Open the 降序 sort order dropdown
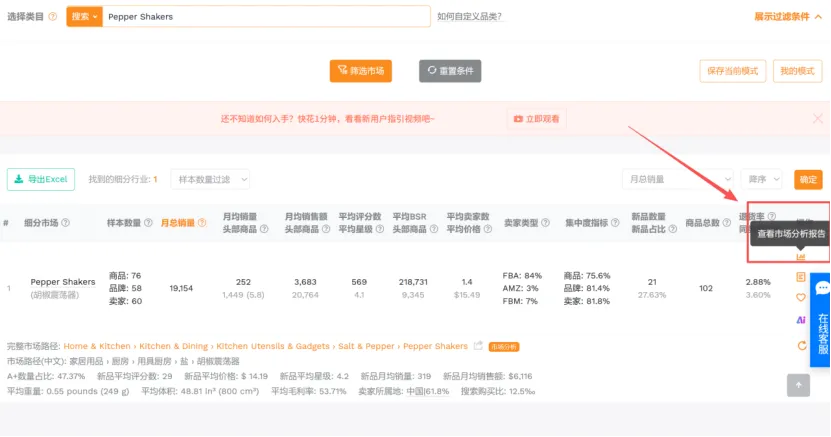Image resolution: width=831 pixels, height=437 pixels. (765, 180)
